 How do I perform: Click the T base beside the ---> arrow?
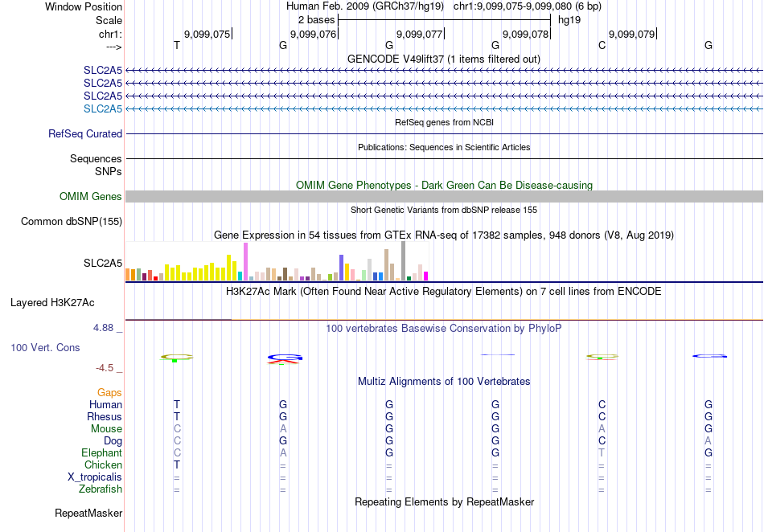(177, 45)
